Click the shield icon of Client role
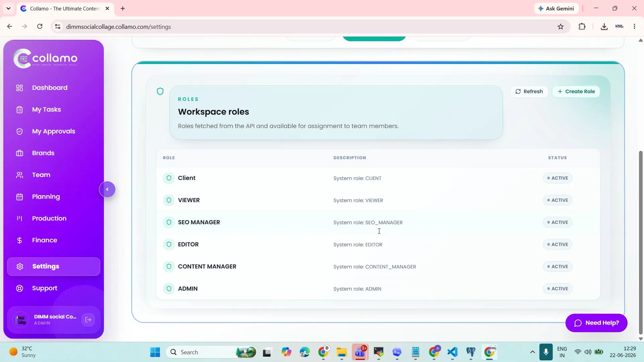Screen dimensions: 644x362 (x=169, y=178)
